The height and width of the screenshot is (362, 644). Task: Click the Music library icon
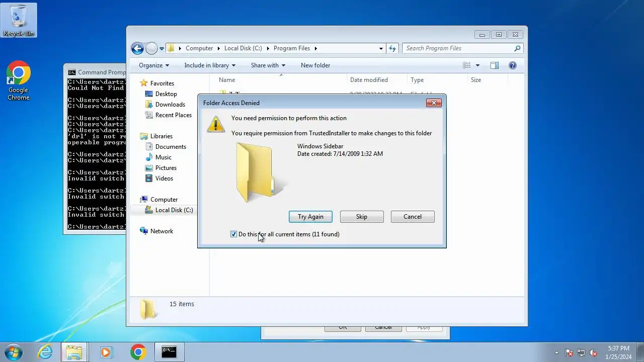click(149, 157)
